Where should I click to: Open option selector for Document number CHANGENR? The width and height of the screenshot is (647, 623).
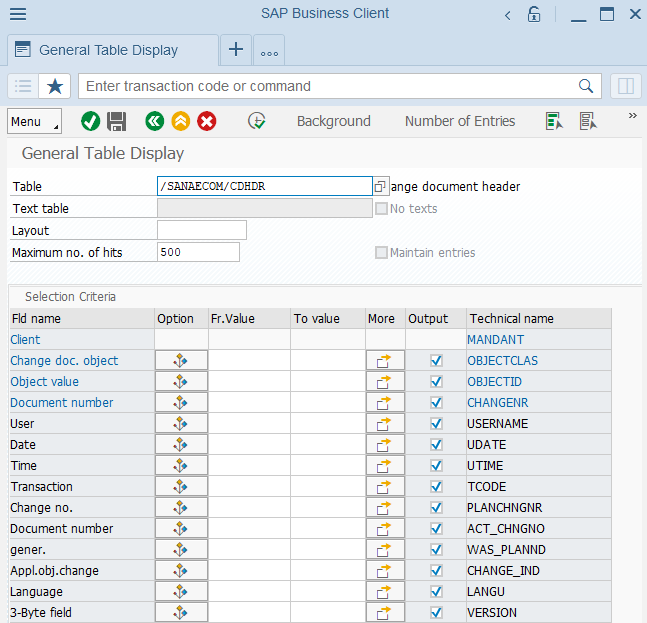point(181,403)
